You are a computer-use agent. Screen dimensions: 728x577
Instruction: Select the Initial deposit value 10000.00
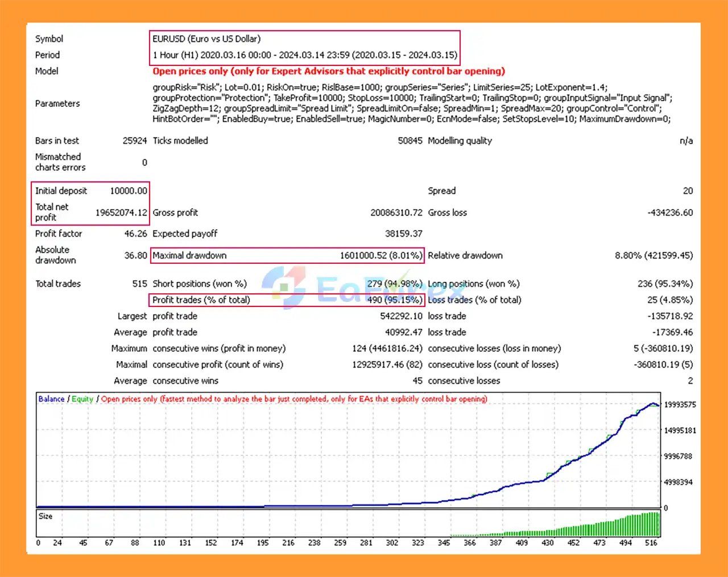[x=129, y=191]
